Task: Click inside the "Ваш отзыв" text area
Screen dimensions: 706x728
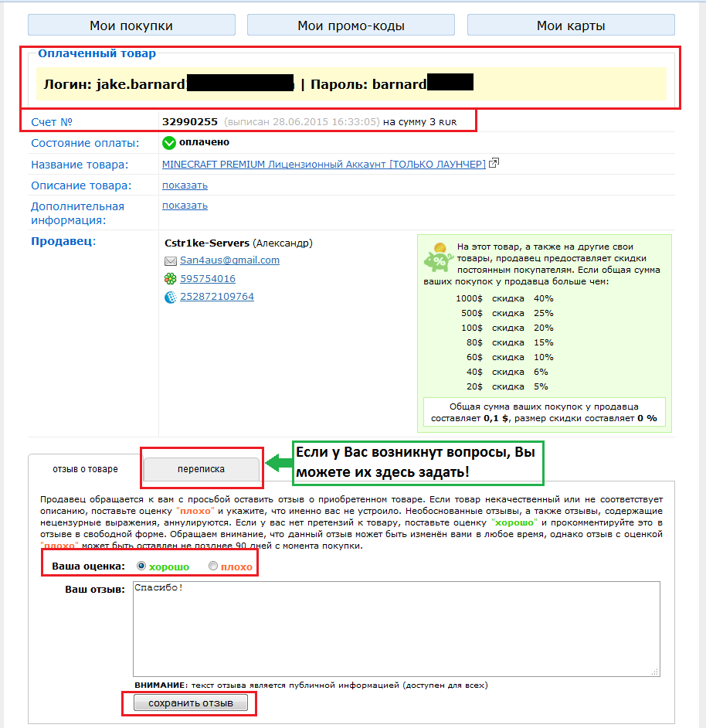Action: [395, 628]
